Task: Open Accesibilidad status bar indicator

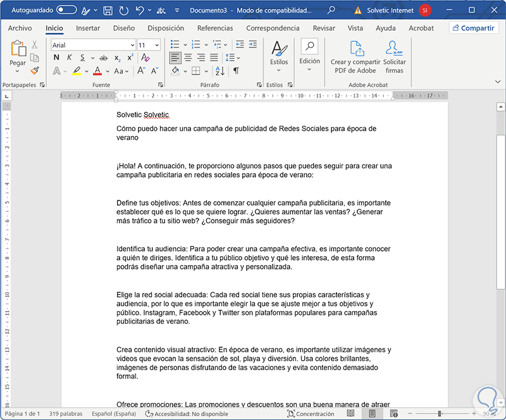Action: click(187, 414)
